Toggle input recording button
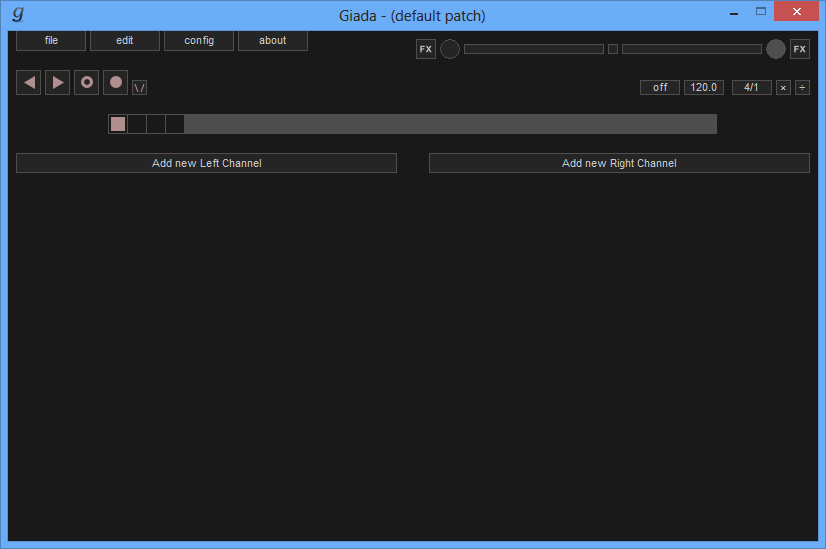The width and height of the screenshot is (826, 549). pyautogui.click(x=116, y=83)
